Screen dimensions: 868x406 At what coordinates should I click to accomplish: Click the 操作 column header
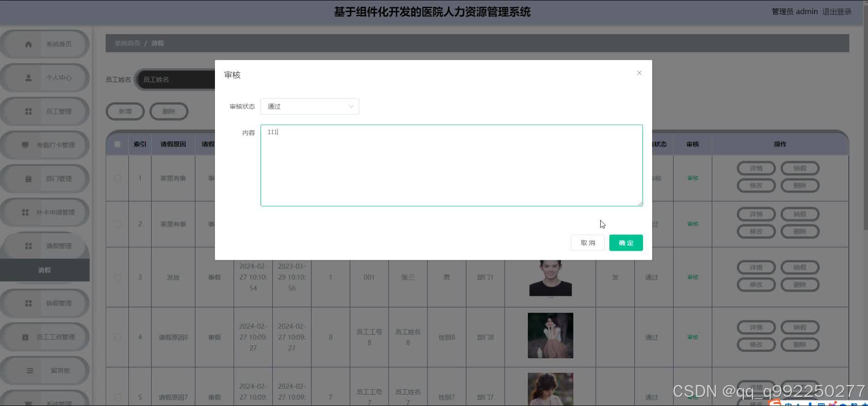780,144
